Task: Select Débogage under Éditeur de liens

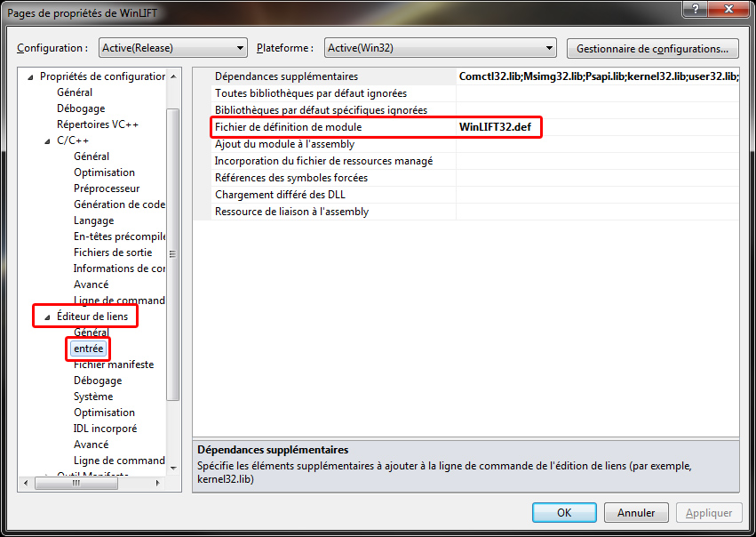Action: (98, 381)
